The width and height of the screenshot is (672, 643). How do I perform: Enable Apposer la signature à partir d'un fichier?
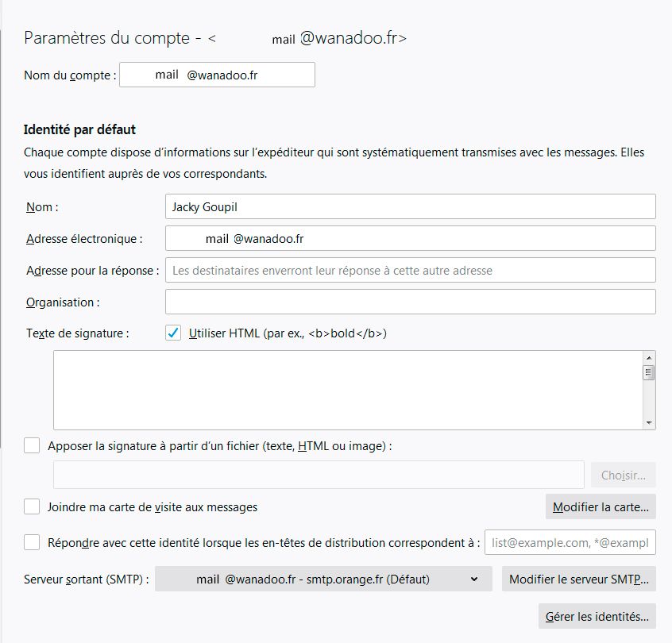(x=32, y=445)
